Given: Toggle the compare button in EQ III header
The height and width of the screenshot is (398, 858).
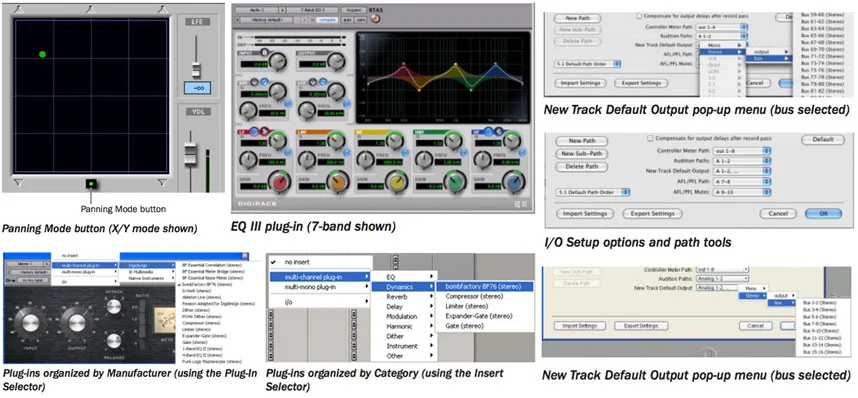Looking at the screenshot, I should pyautogui.click(x=328, y=19).
